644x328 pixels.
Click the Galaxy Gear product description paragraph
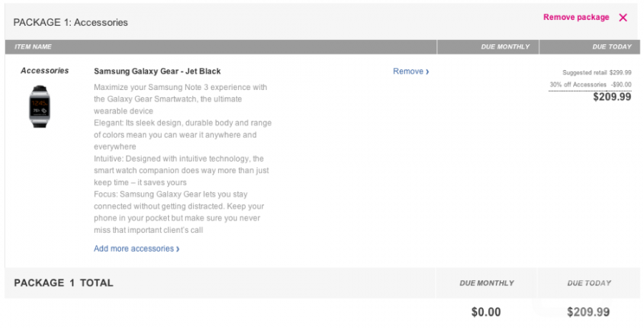(x=182, y=159)
